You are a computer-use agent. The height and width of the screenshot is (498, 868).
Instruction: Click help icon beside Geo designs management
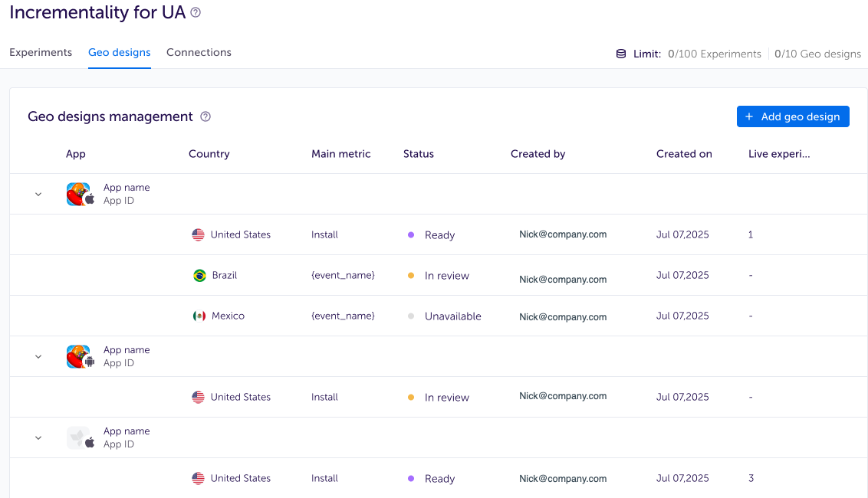[x=205, y=117]
